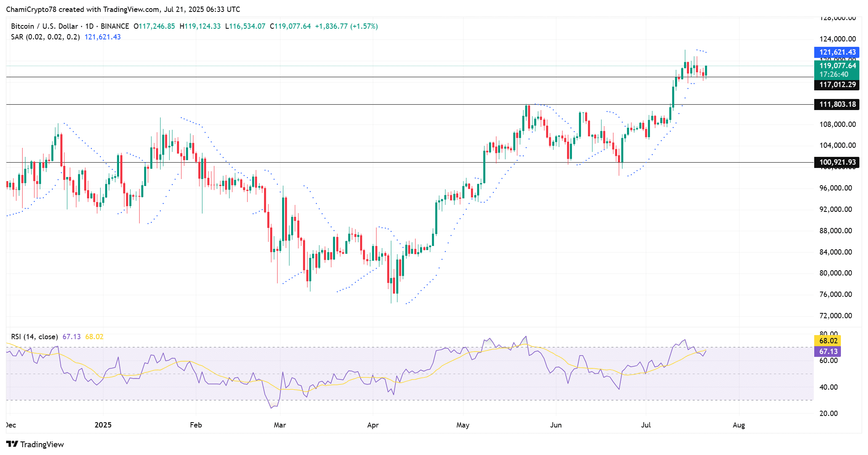The height and width of the screenshot is (455, 868).
Task: Select the 117,012.29 horizontal line label
Action: click(x=836, y=85)
